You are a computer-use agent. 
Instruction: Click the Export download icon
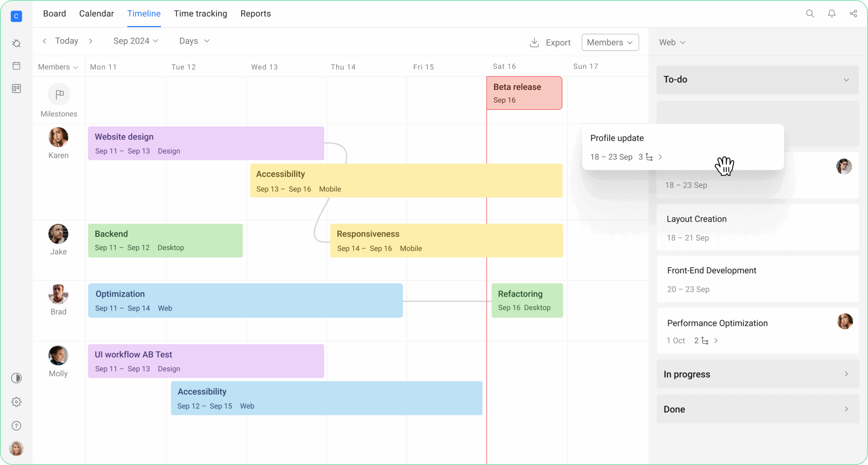click(x=534, y=42)
